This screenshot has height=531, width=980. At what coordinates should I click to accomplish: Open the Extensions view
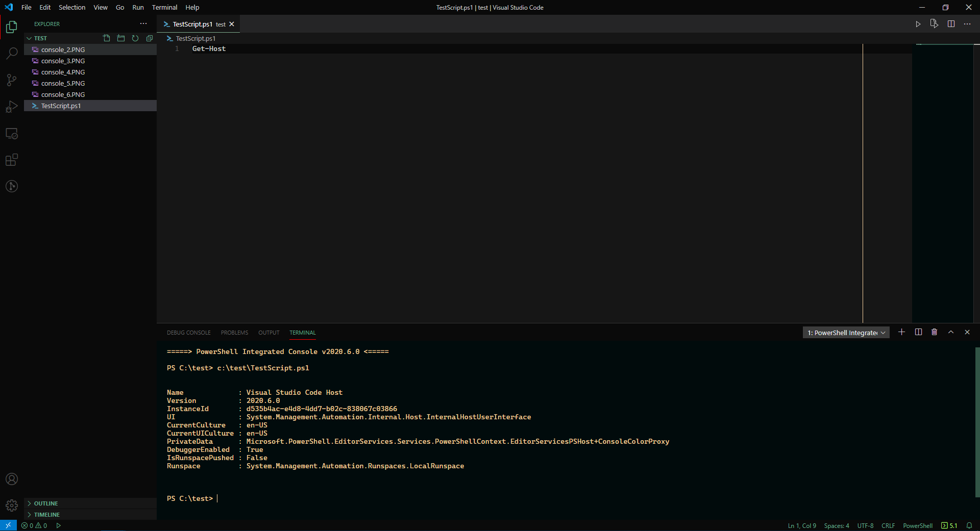tap(11, 160)
